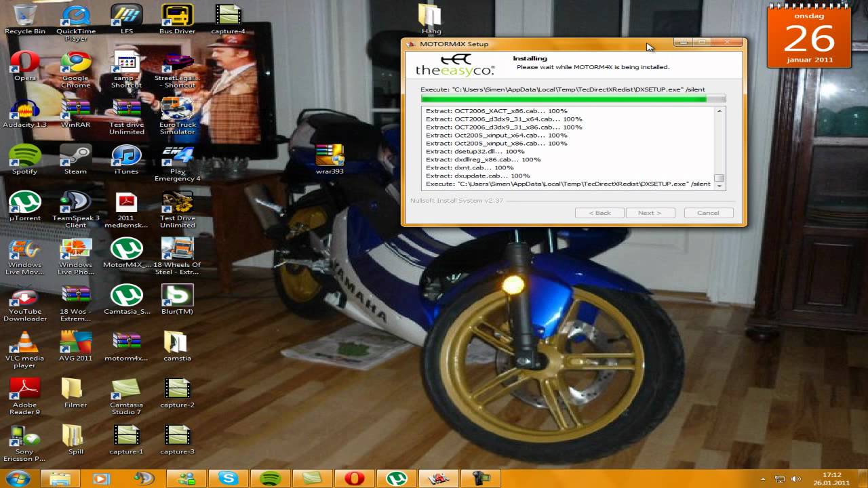
Task: Launch VLC media player shortcut
Action: click(25, 349)
